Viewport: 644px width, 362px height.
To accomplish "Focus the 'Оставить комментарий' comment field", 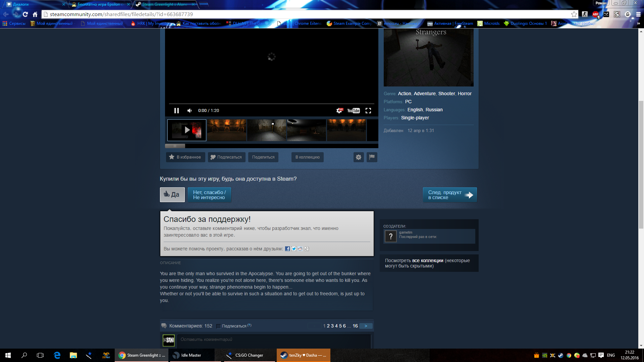I will click(274, 341).
